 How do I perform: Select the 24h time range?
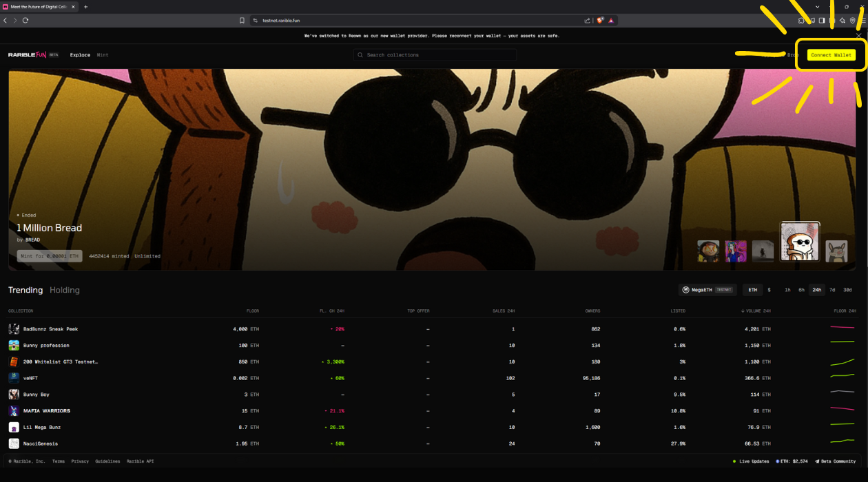[x=816, y=290]
